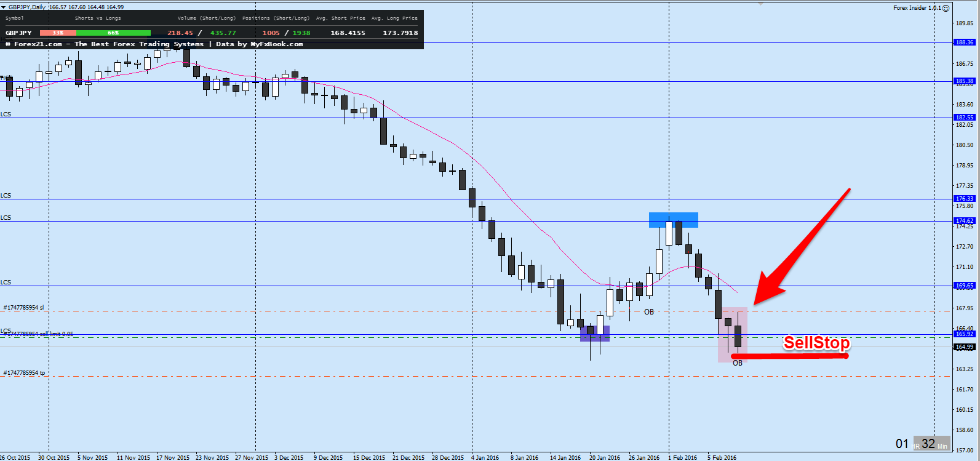980x461 pixels.
Task: Click the OB label near the 167.90 level
Action: 649,312
